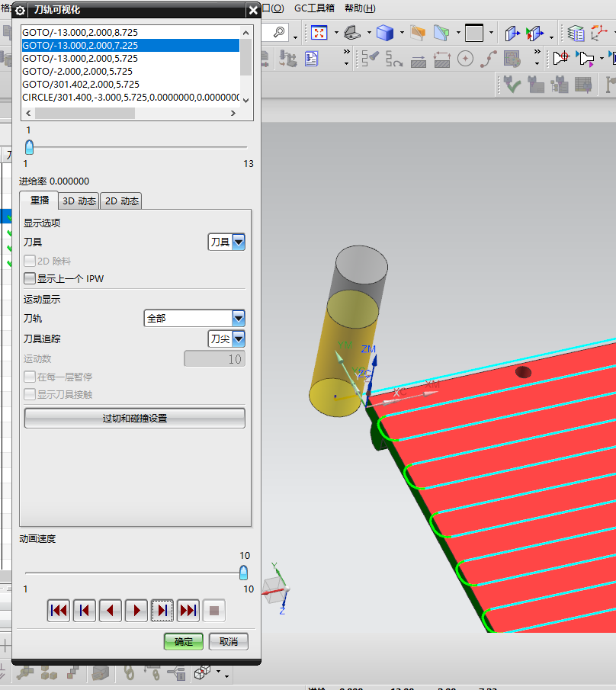Screen dimensions: 616x690
Task: Click the shop documentation sheet icon
Action: point(312,59)
